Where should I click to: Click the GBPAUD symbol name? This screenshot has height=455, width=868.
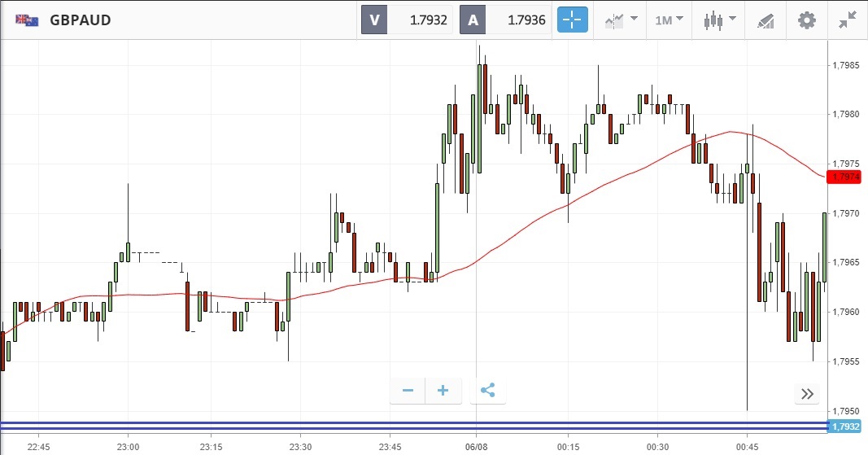80,20
